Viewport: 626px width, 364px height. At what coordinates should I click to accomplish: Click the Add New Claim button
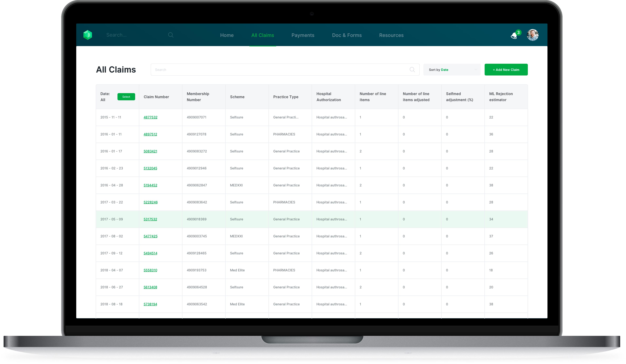tap(506, 69)
